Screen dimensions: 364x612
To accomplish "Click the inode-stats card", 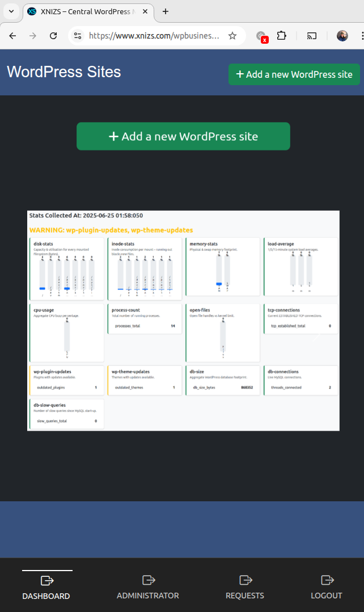I will pos(145,269).
